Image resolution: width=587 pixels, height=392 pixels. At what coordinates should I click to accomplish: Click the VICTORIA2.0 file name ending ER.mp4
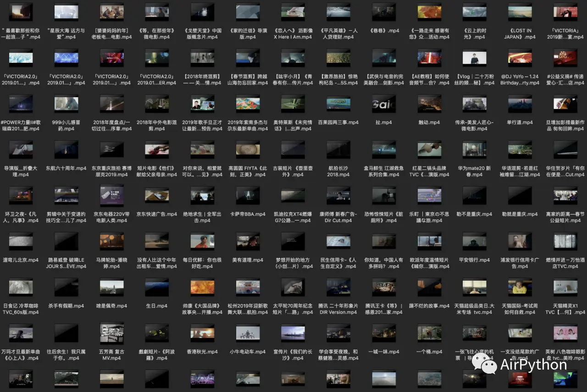coord(157,80)
